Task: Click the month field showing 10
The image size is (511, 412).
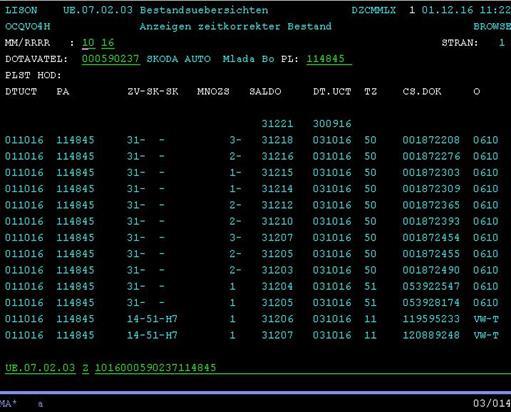Action: click(x=88, y=43)
